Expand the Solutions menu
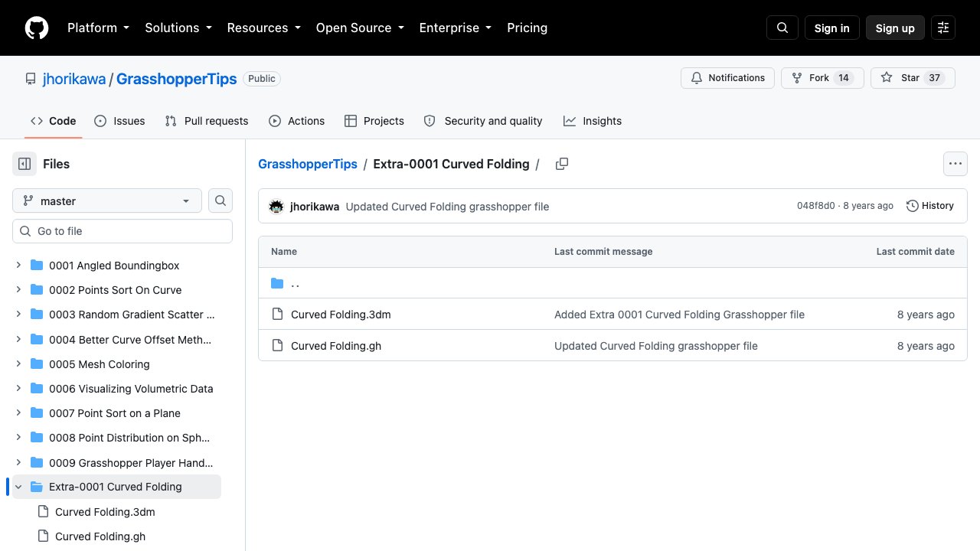The image size is (980, 551). point(178,28)
